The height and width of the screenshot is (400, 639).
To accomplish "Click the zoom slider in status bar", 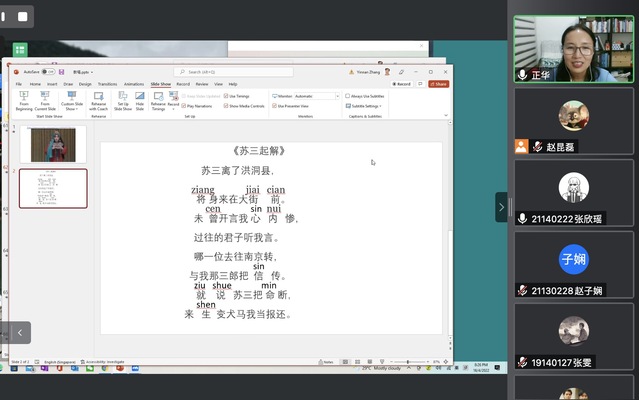I will [x=408, y=362].
